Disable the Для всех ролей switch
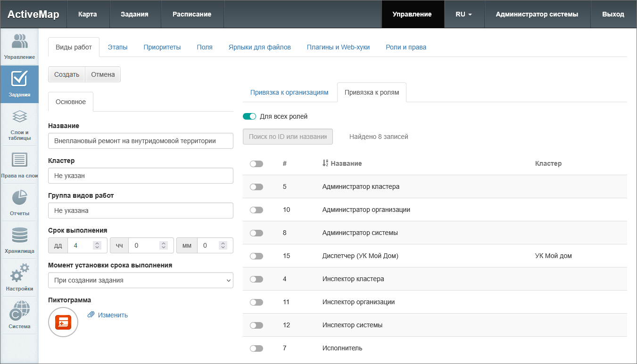Image resolution: width=637 pixels, height=364 pixels. (249, 116)
